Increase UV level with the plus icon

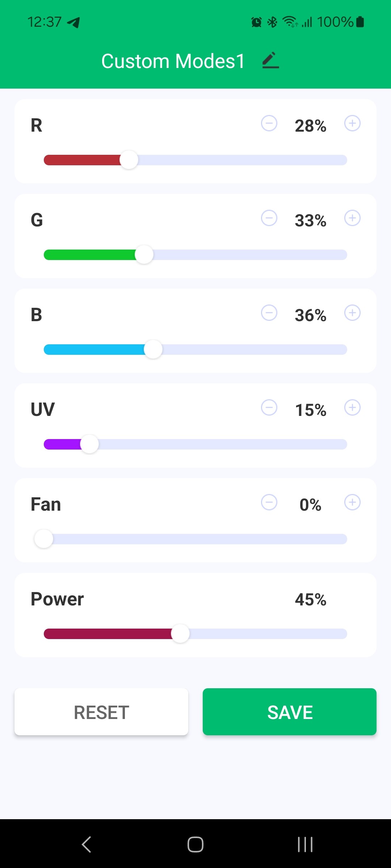[352, 408]
